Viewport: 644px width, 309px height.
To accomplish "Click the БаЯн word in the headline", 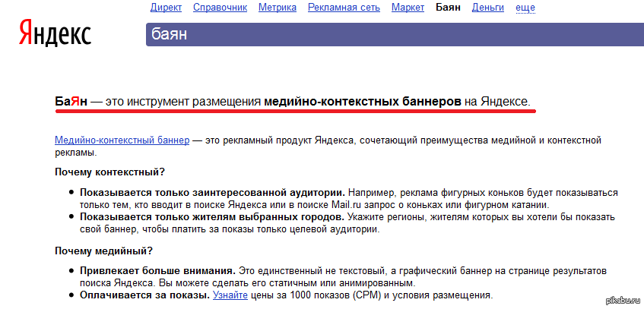I will 71,101.
